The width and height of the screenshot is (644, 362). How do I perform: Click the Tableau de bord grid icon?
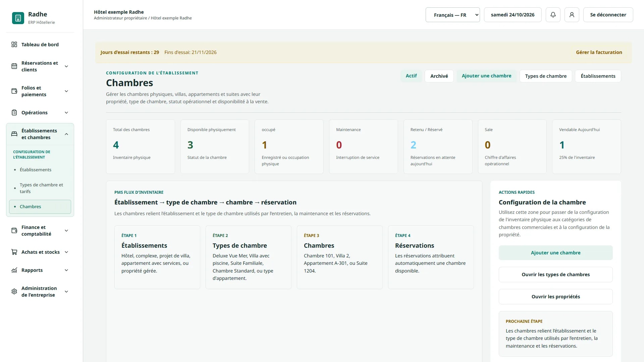14,45
